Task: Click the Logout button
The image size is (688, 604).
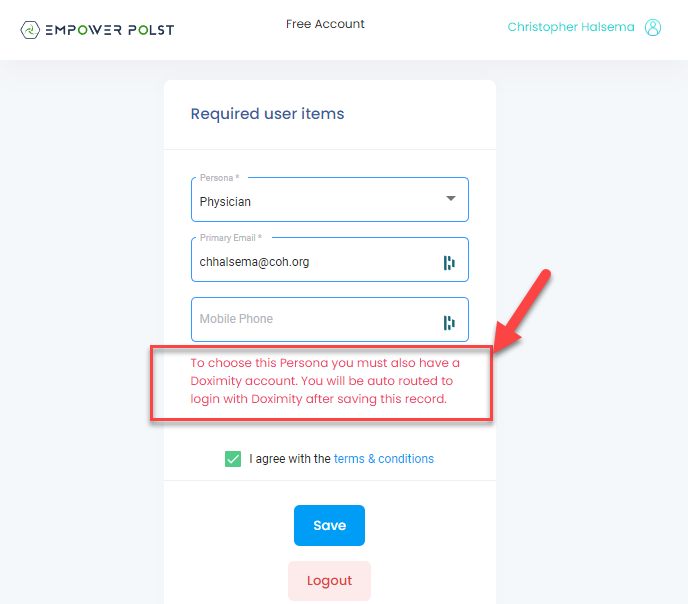Action: 329,581
